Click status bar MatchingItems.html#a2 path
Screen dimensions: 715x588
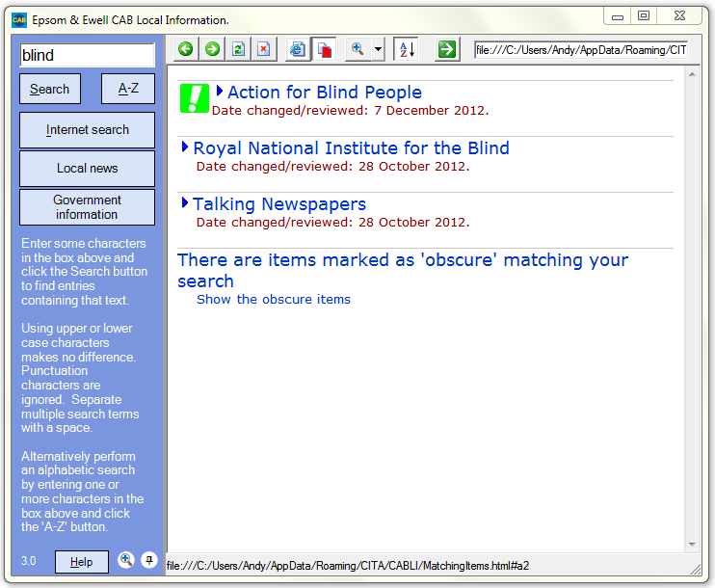coord(348,566)
